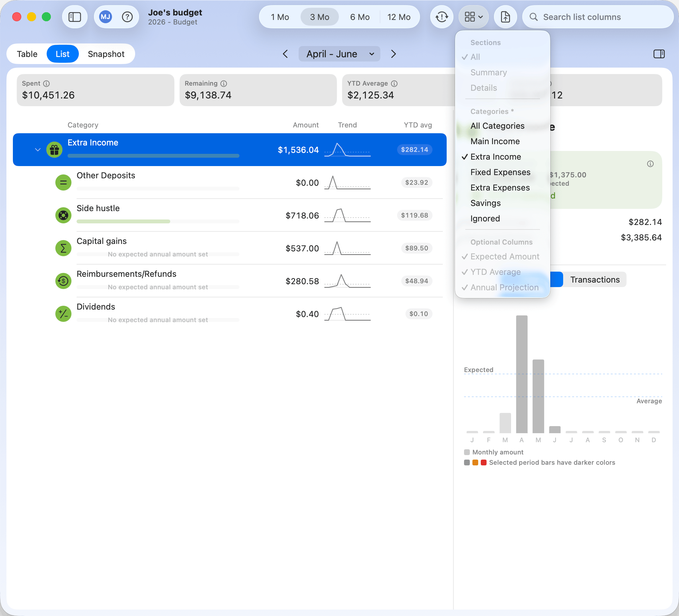The height and width of the screenshot is (616, 679).
Task: Select the 6 Mo period button
Action: click(360, 17)
